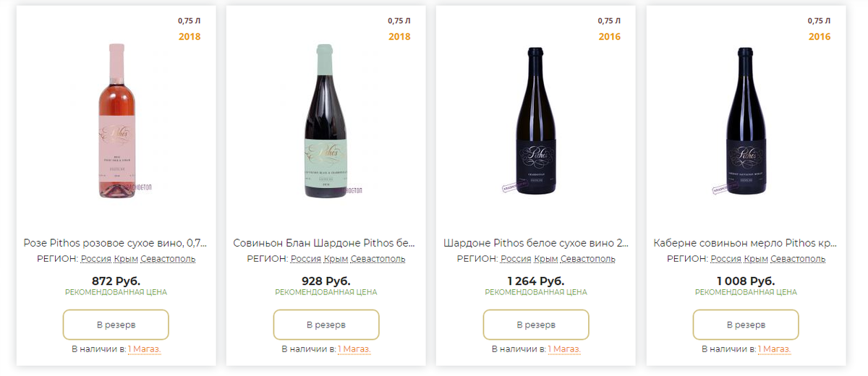868x376 pixels.
Task: Open the Каберне совиньон мерло Pithos title link
Action: point(746,244)
